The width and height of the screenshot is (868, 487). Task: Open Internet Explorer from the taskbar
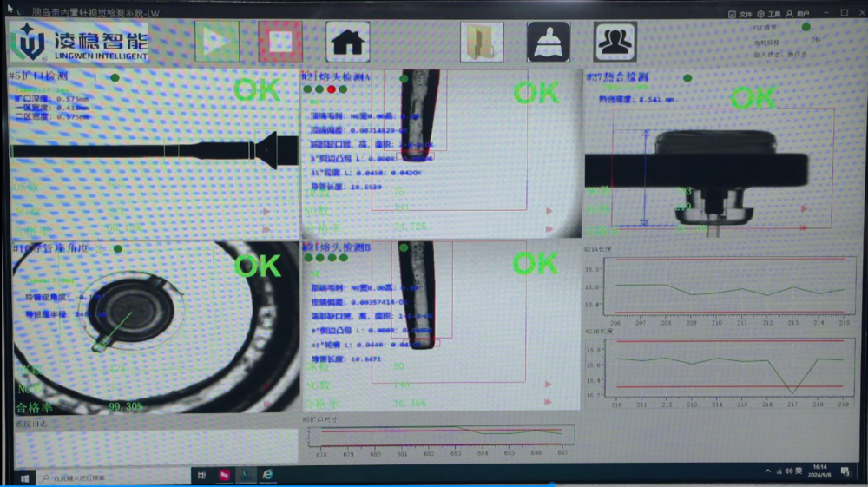coord(267,475)
